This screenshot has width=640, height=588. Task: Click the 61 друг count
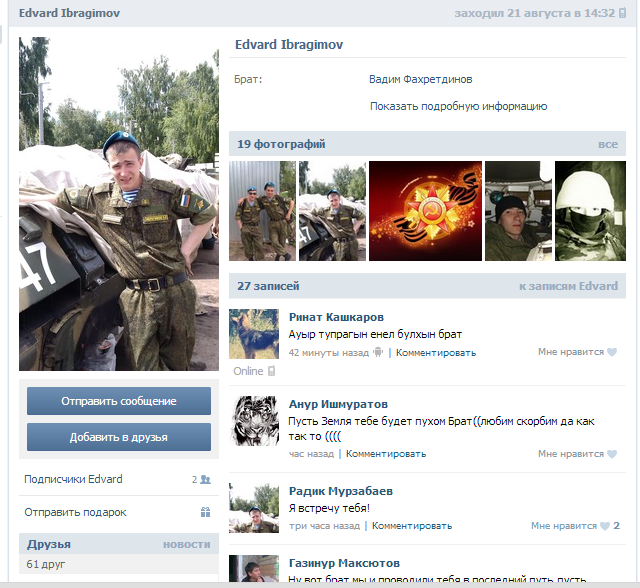click(x=46, y=564)
